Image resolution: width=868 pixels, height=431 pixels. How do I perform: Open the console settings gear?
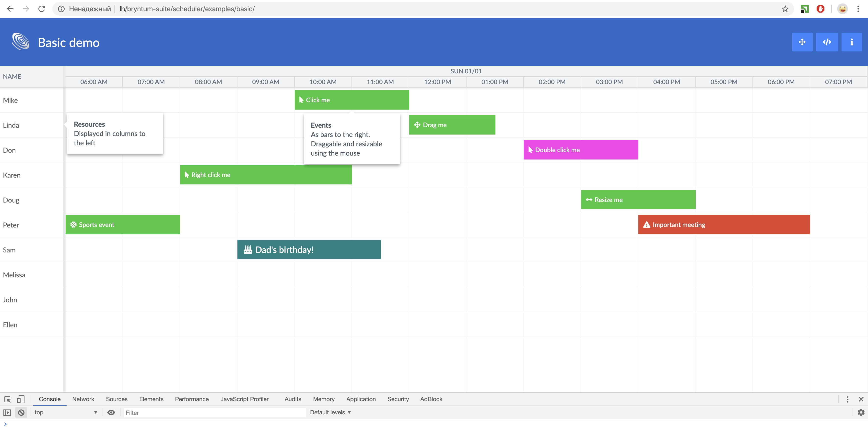861,412
